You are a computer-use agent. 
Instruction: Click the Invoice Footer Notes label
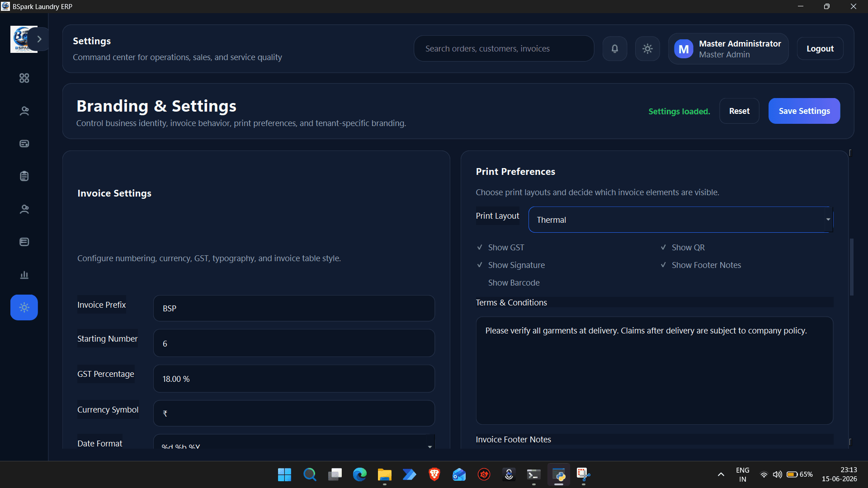[513, 440]
